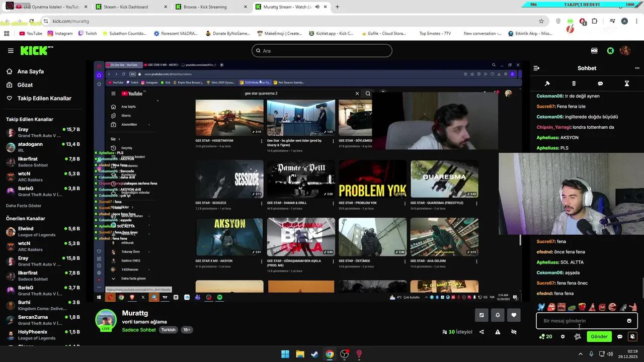Open Elwind League of Legends channel
Screen dimensions: 644x362
43,231
